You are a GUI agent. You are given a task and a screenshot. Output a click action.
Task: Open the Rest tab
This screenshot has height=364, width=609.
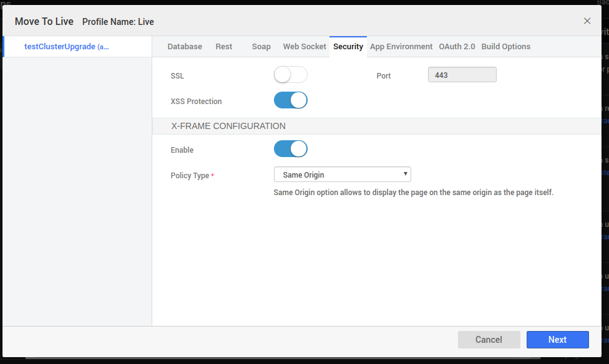(224, 47)
